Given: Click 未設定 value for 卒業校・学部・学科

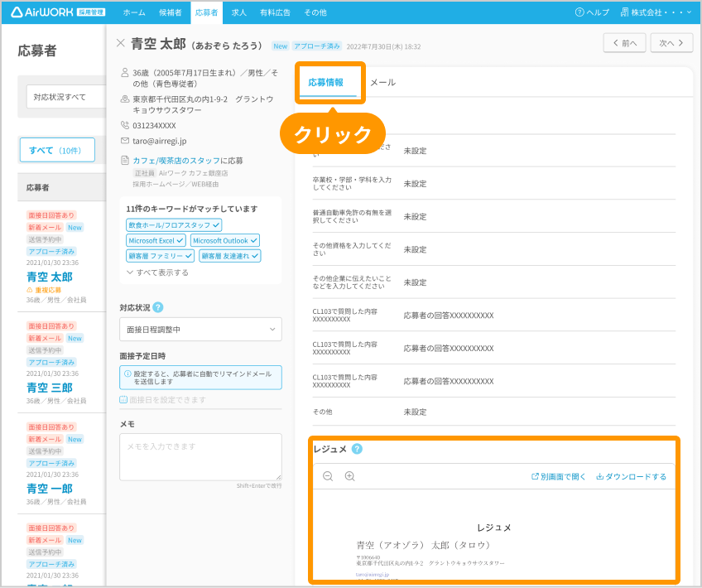Looking at the screenshot, I should point(415,184).
